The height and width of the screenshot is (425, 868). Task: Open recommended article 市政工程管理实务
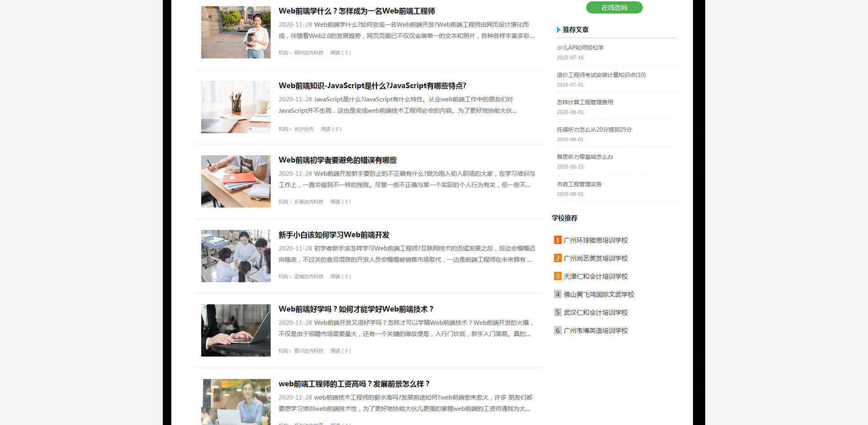point(579,184)
